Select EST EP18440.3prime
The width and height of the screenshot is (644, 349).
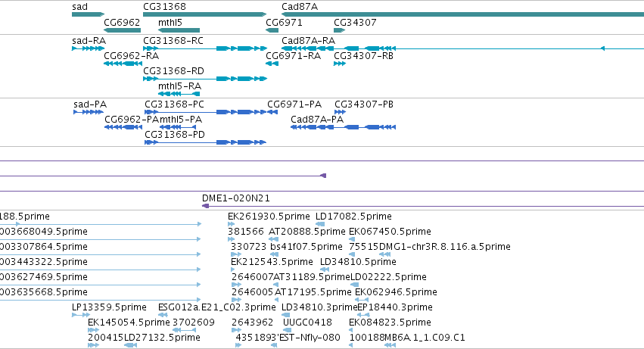(x=395, y=307)
